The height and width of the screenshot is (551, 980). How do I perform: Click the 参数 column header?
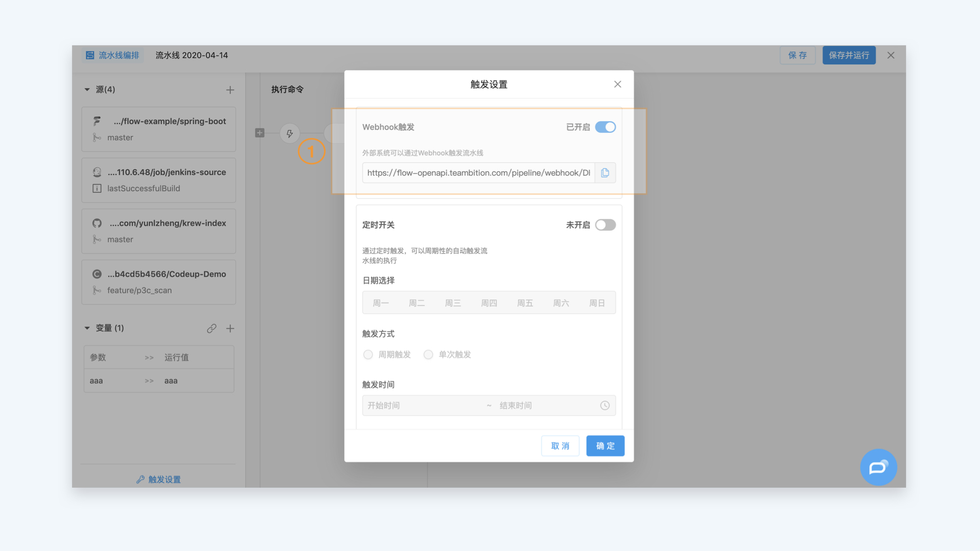click(98, 358)
